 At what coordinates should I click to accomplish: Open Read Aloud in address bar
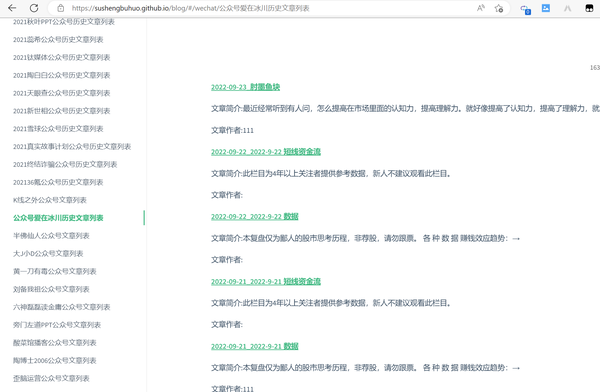pos(481,8)
